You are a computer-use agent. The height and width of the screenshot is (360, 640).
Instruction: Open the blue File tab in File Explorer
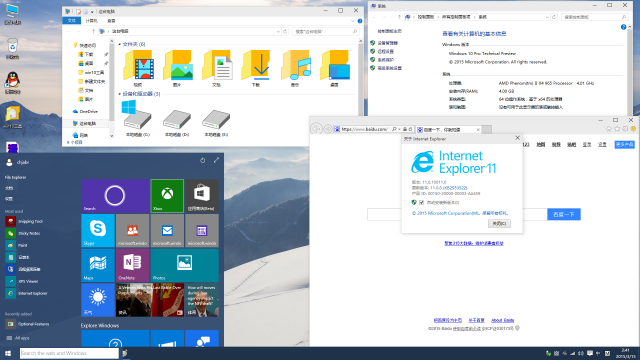(71, 21)
